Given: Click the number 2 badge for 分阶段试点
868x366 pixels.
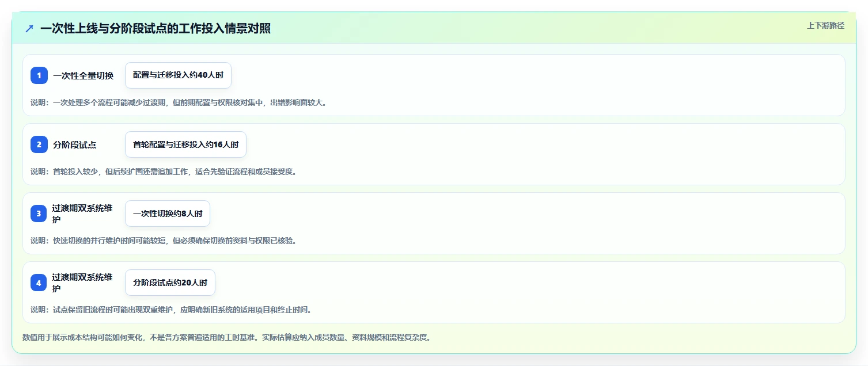Looking at the screenshot, I should 39,144.
